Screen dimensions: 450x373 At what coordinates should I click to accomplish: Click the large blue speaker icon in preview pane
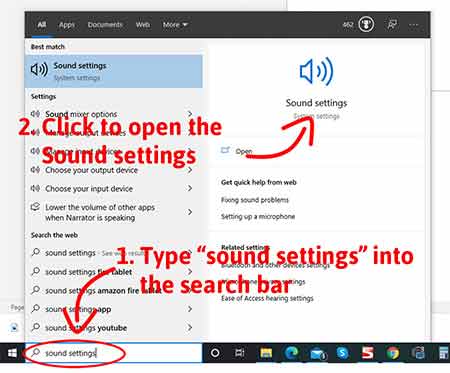316,71
